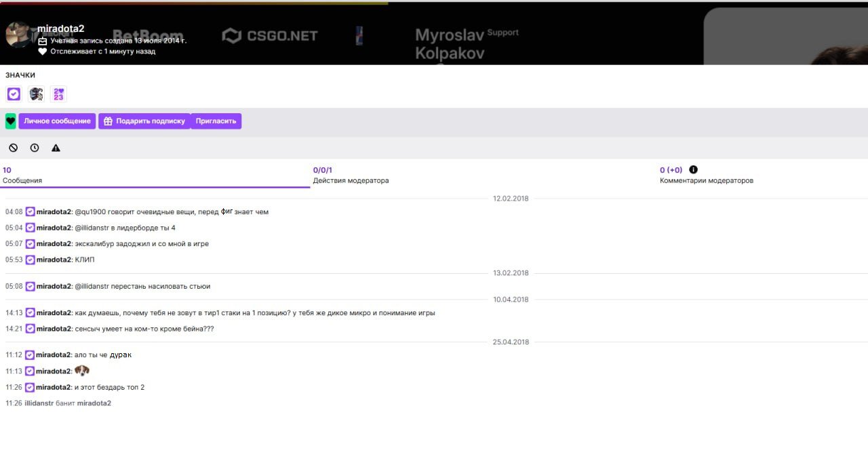This screenshot has width=868, height=463.
Task: Click the CSGO.NET logo in the banner
Action: coord(270,36)
